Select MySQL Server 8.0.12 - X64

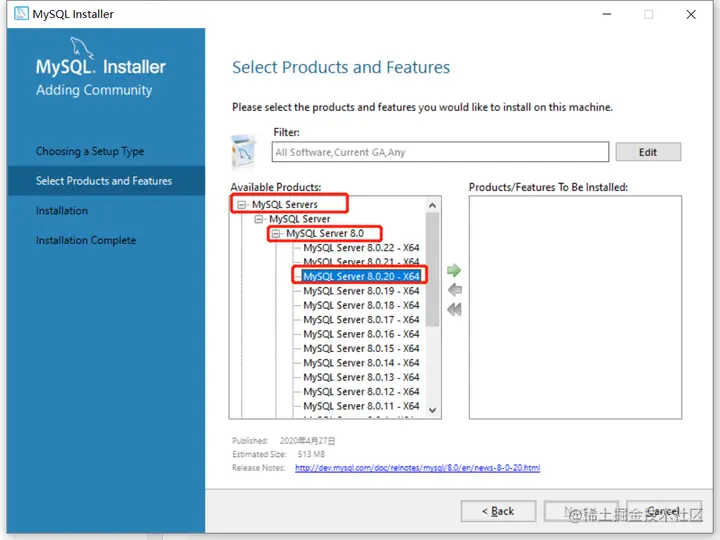(x=361, y=392)
